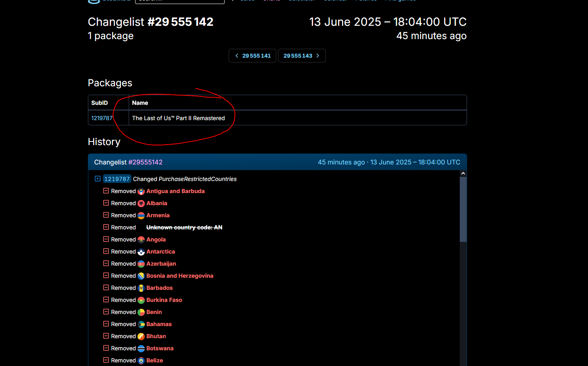This screenshot has width=588, height=366.
Task: Click the 'Armenia' country name
Action: pos(158,215)
